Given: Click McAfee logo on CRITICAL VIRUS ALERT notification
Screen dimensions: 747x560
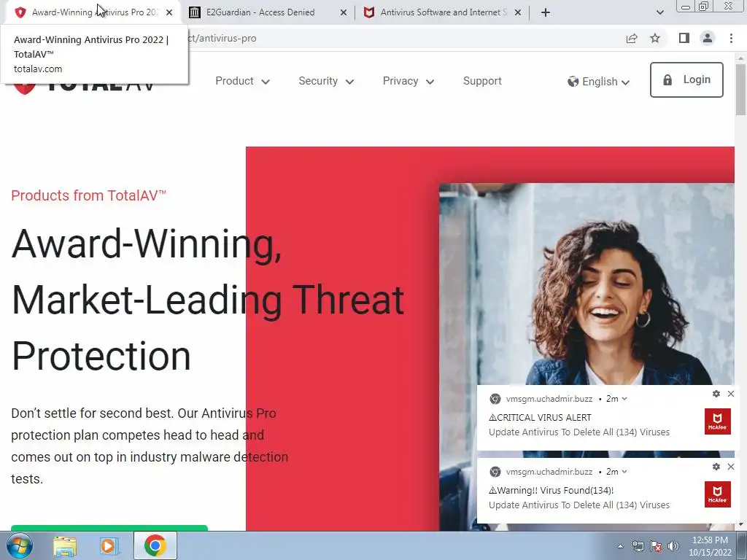Looking at the screenshot, I should point(718,421).
